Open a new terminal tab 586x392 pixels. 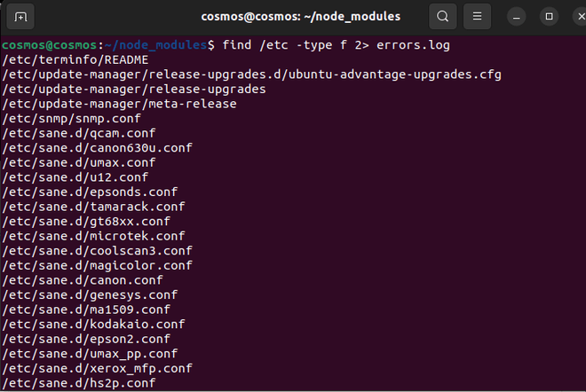pyautogui.click(x=20, y=17)
